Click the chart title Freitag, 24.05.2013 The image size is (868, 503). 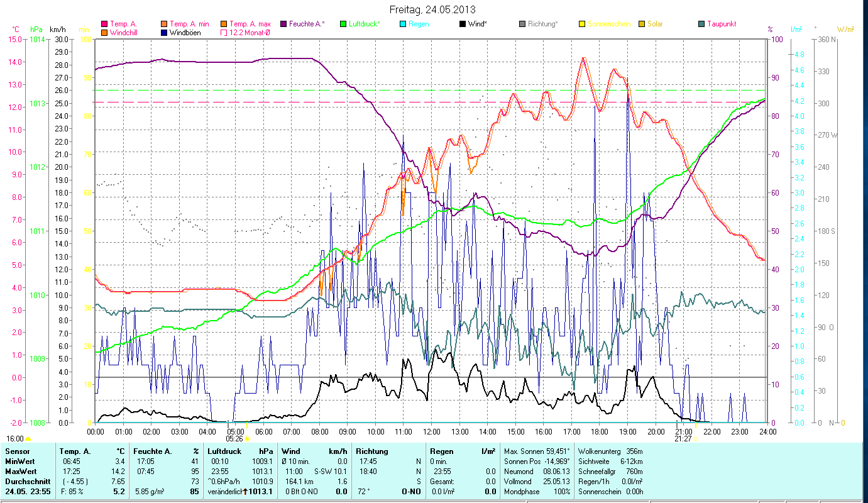432,9
